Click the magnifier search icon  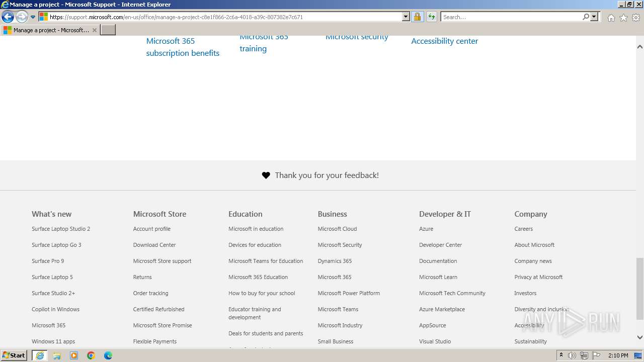[586, 17]
